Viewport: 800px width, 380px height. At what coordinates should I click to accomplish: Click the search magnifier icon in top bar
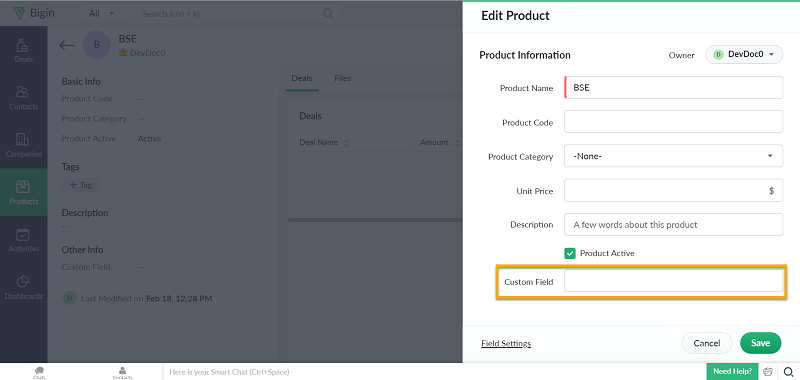point(328,13)
